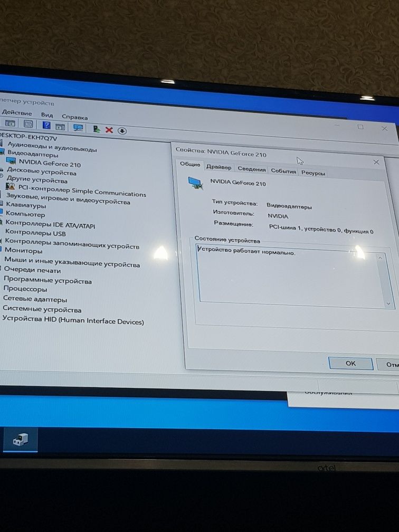Select "Очереди печати" category
This screenshot has width=399, height=532.
pyautogui.click(x=32, y=270)
